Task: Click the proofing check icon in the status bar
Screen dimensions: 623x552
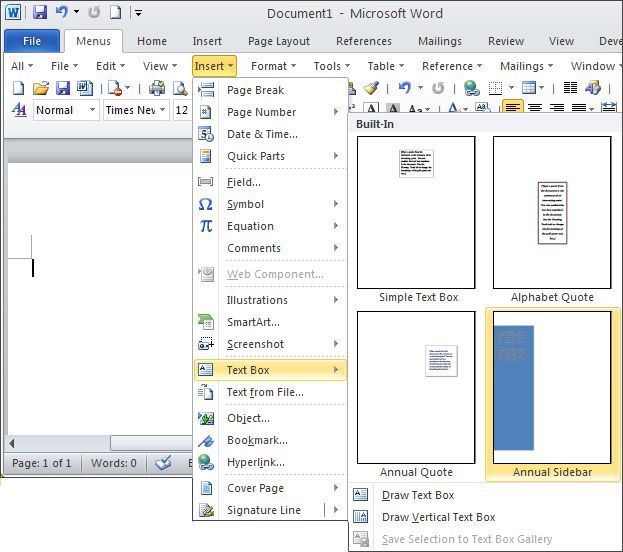Action: [163, 462]
